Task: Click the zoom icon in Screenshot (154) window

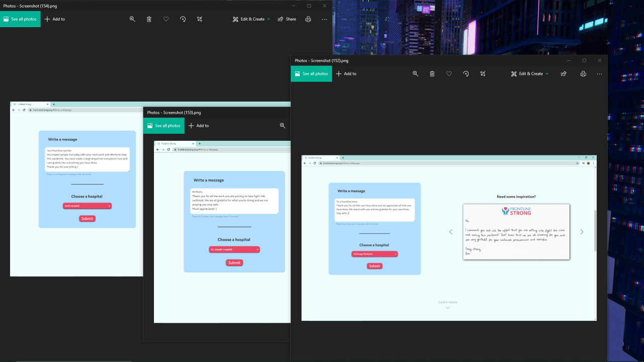Action: [x=132, y=19]
